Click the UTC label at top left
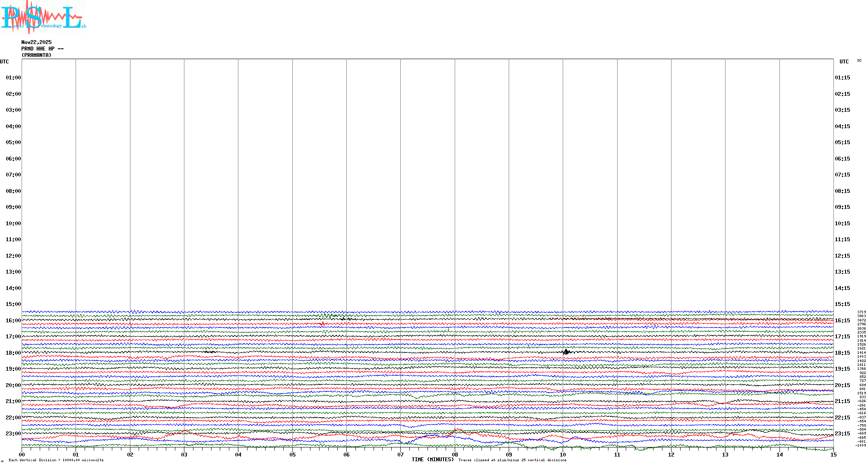The height and width of the screenshot is (466, 868). click(x=4, y=62)
